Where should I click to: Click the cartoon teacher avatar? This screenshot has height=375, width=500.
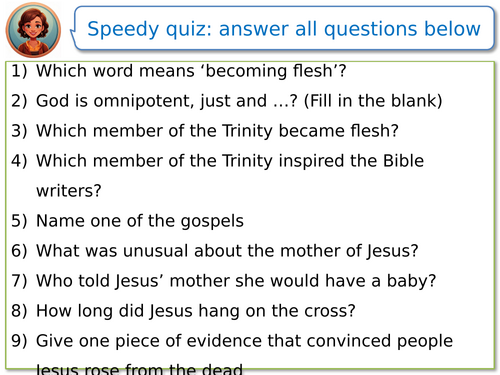33,30
